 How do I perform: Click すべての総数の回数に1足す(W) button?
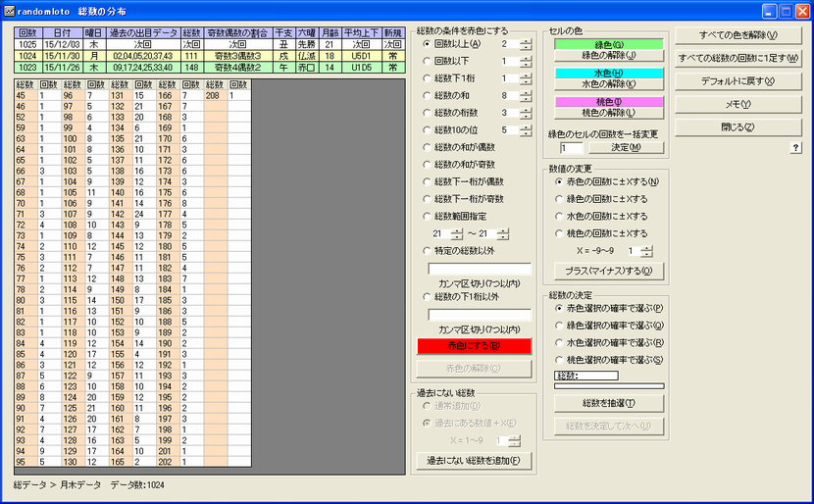click(738, 58)
